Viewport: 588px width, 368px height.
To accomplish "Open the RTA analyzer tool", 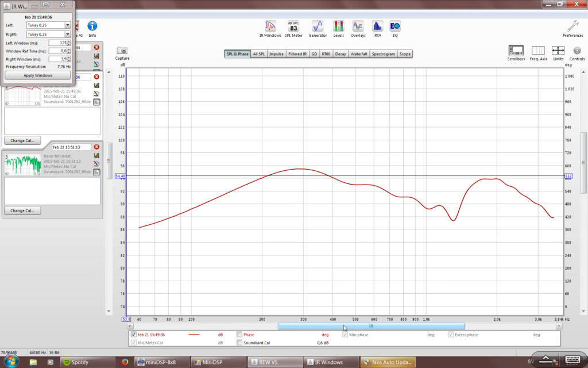I will tap(377, 26).
